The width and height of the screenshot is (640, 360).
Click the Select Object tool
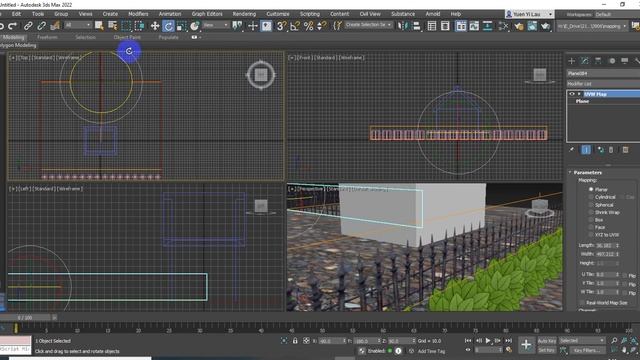click(99, 26)
